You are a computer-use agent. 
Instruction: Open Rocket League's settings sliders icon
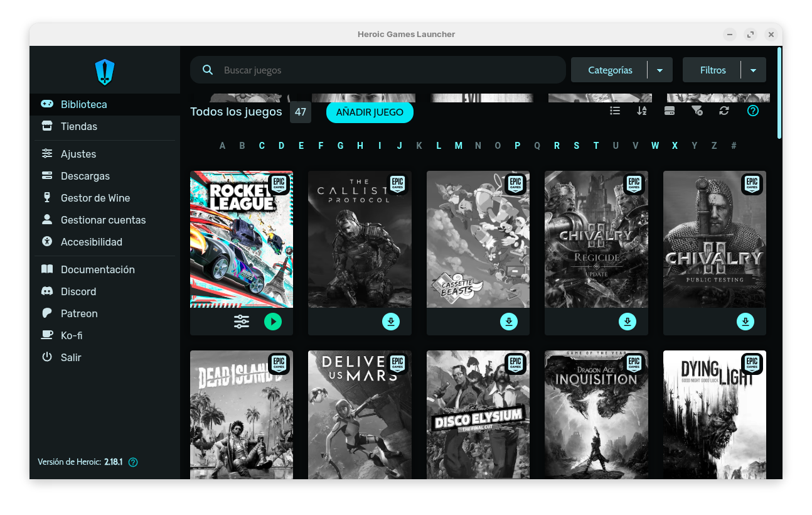point(242,322)
